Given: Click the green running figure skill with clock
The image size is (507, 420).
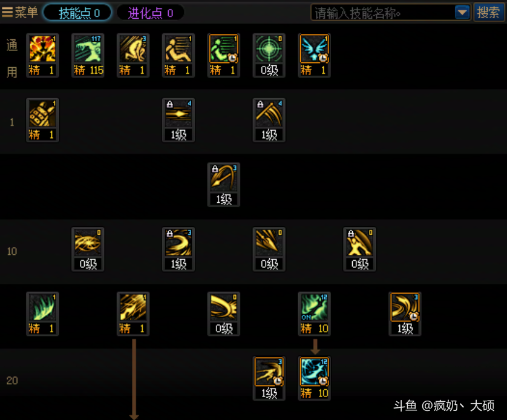Looking at the screenshot, I should click(223, 55).
